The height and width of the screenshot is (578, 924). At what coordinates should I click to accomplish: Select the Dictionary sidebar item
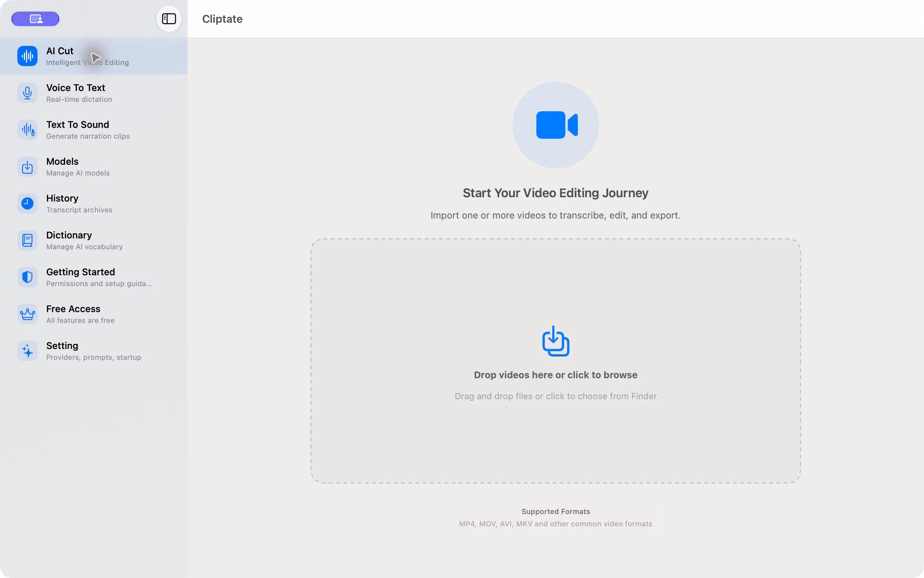94,241
